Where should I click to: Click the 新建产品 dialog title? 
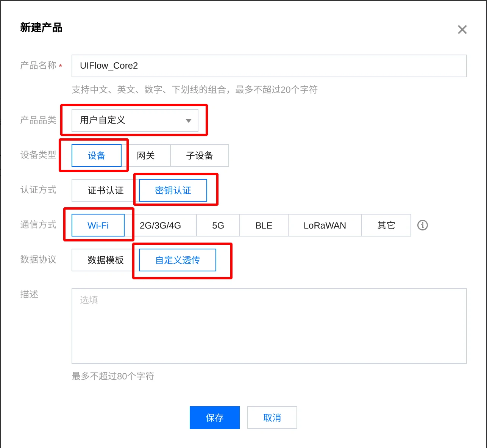(x=41, y=28)
